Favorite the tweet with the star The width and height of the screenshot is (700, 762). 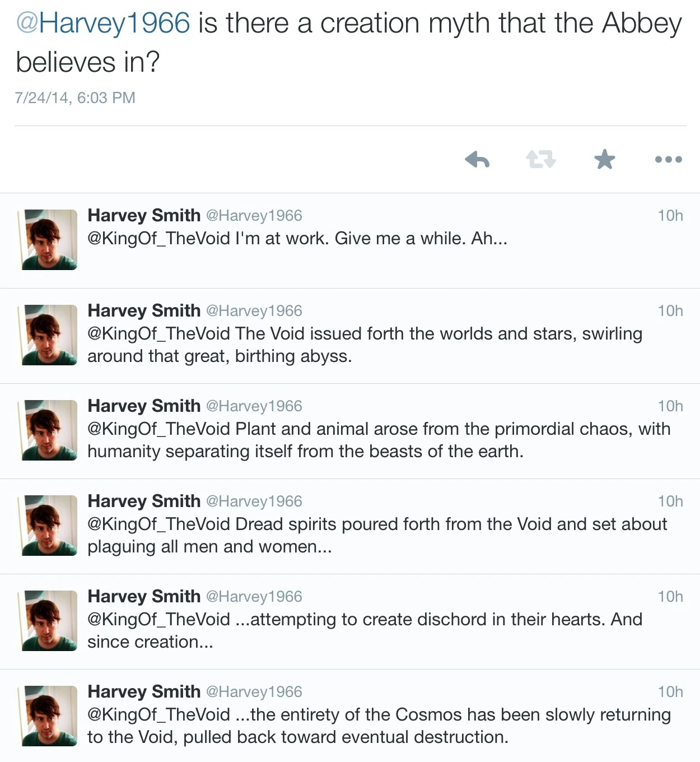tap(604, 160)
